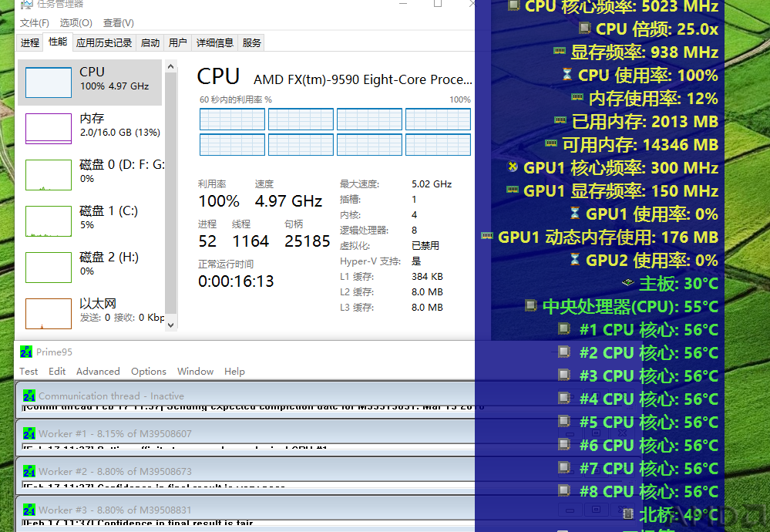The image size is (770, 532).
Task: Click the Communication thread window icon
Action: 29,396
